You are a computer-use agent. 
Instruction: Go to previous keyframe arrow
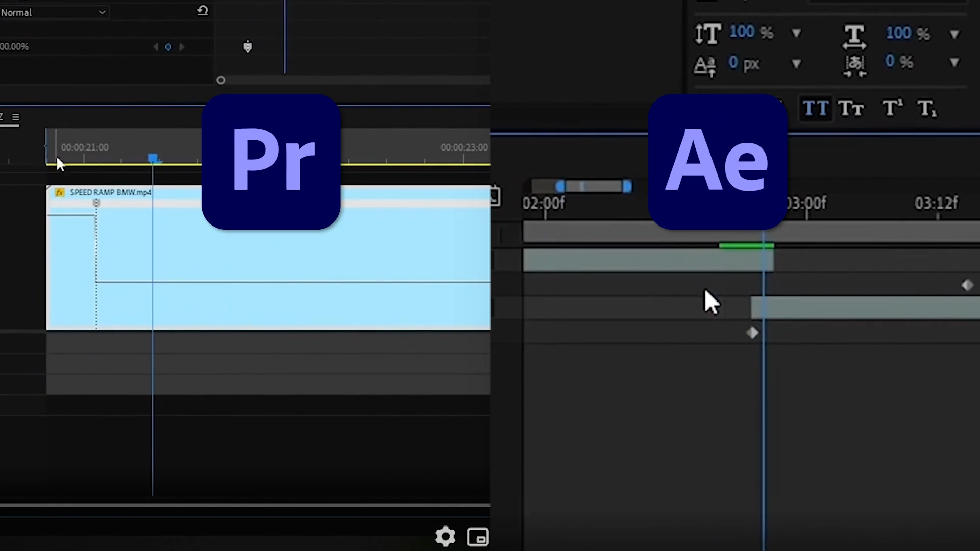[156, 47]
